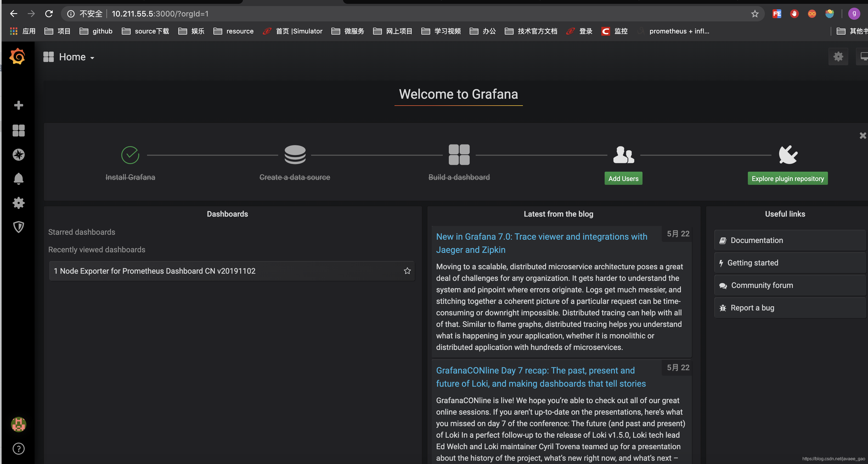The height and width of the screenshot is (464, 868).
Task: Star the Node Exporter dashboard
Action: coord(407,271)
